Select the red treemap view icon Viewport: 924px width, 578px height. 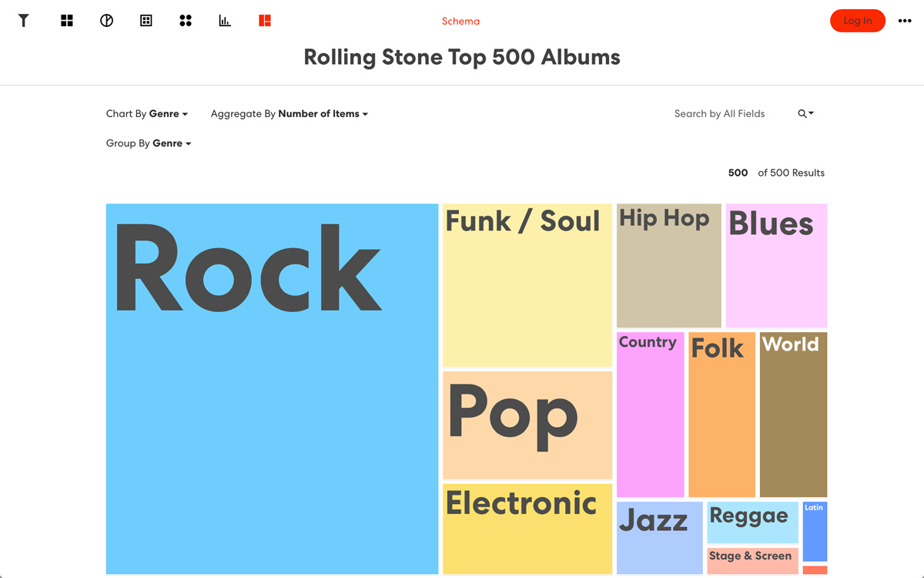(x=265, y=21)
